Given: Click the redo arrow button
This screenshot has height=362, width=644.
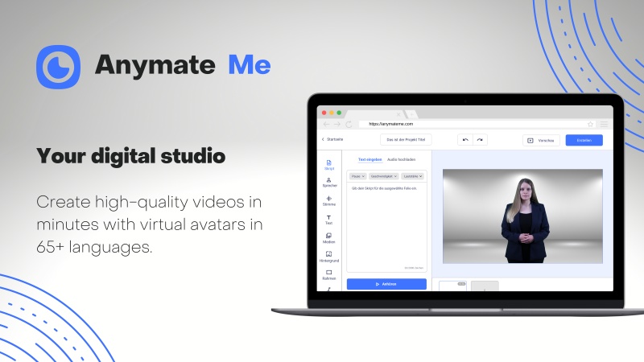Looking at the screenshot, I should point(480,140).
